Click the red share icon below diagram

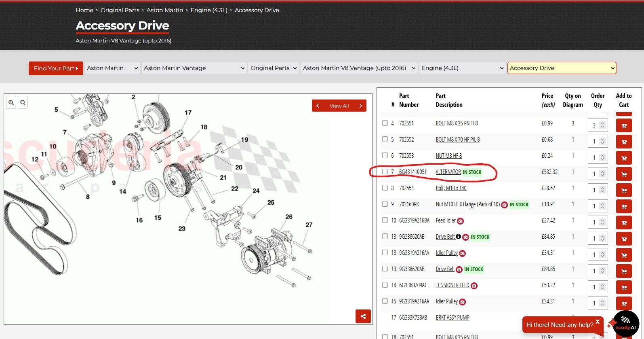click(x=363, y=316)
